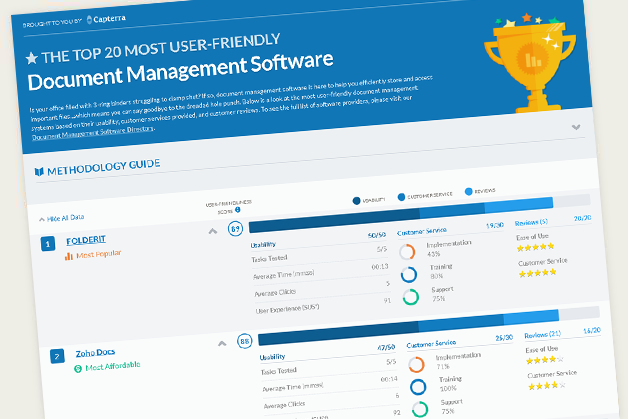The image size is (628, 419).
Task: Click Hide All Data
Action: click(x=62, y=218)
